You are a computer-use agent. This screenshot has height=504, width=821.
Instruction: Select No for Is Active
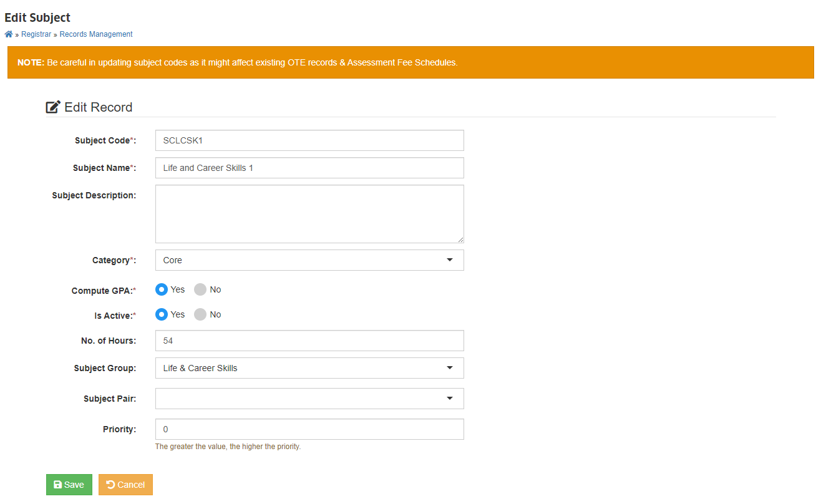[x=200, y=314]
